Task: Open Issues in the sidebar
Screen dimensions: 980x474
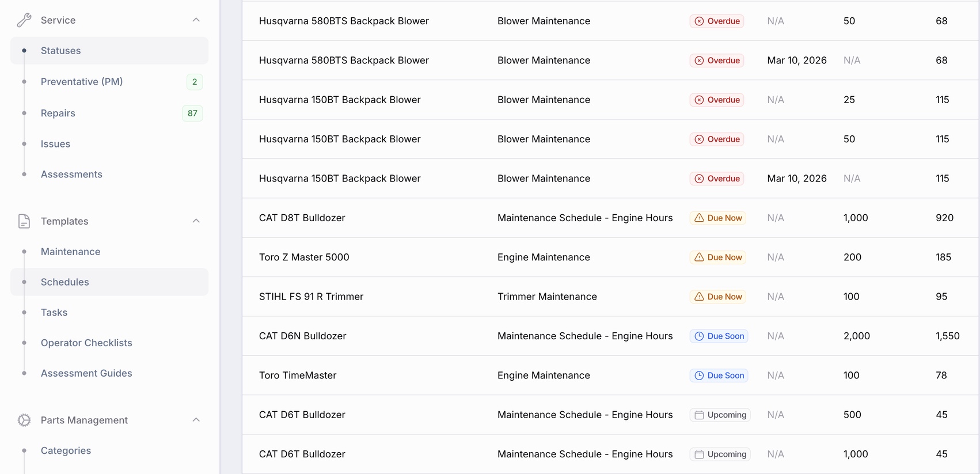Action: (55, 144)
